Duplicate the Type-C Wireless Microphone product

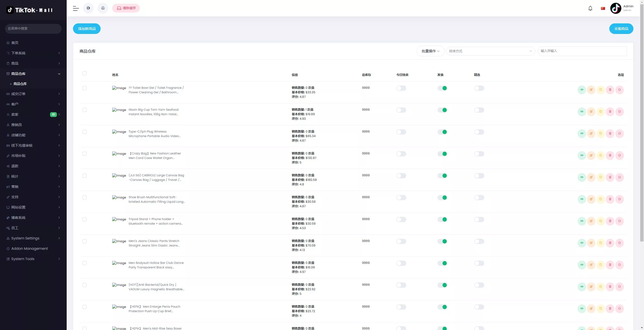coord(600,134)
